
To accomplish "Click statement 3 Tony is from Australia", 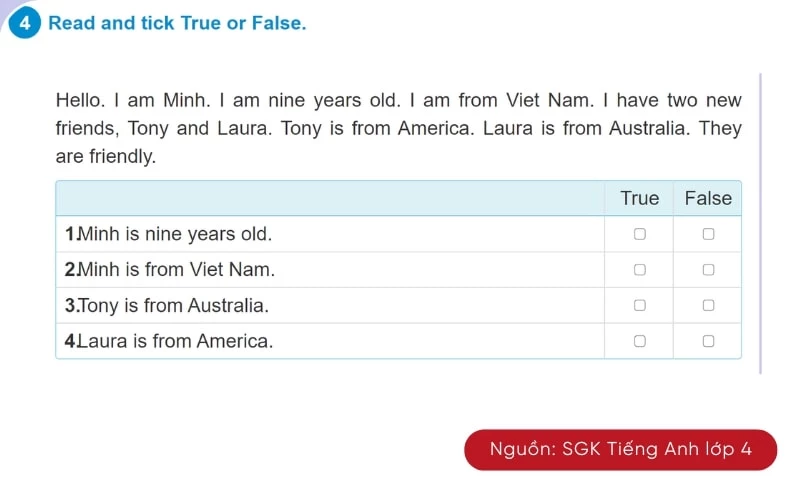I will 167,305.
